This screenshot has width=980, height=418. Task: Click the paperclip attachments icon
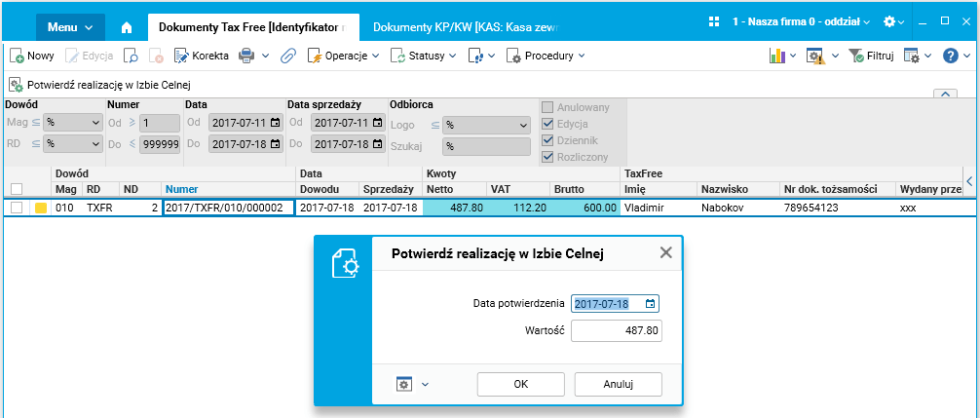pyautogui.click(x=287, y=56)
